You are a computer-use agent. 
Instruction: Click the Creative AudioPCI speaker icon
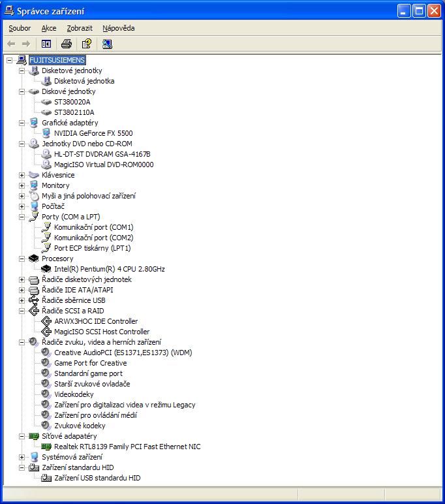pos(46,353)
